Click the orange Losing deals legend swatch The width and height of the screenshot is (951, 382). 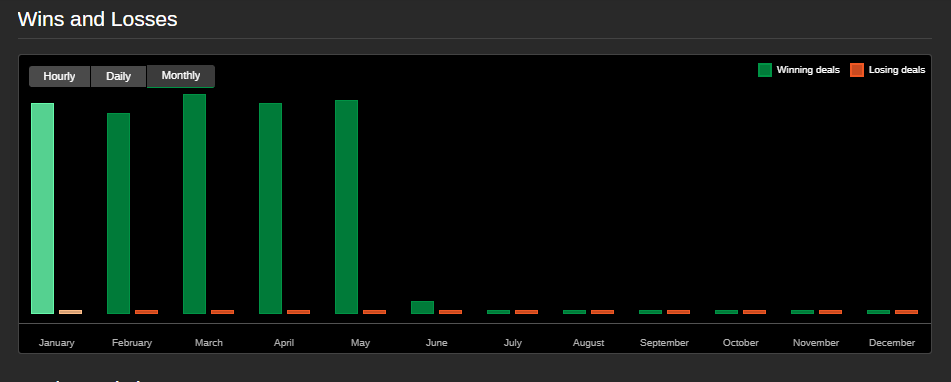857,70
